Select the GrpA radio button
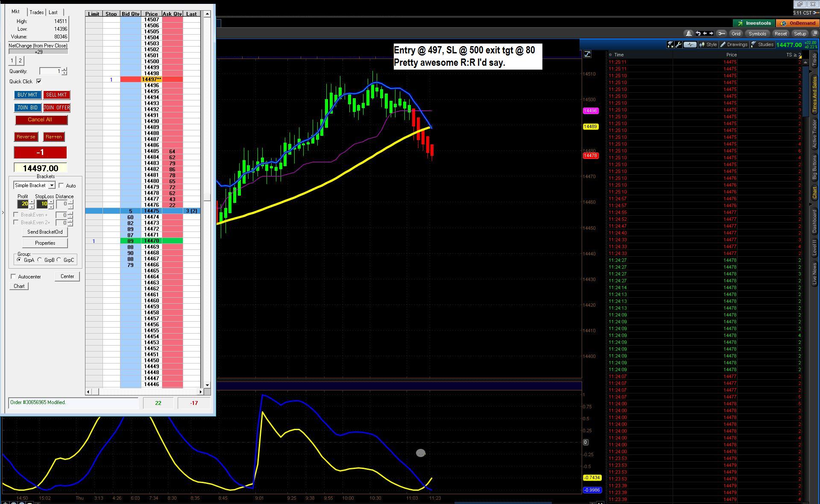 tap(19, 260)
